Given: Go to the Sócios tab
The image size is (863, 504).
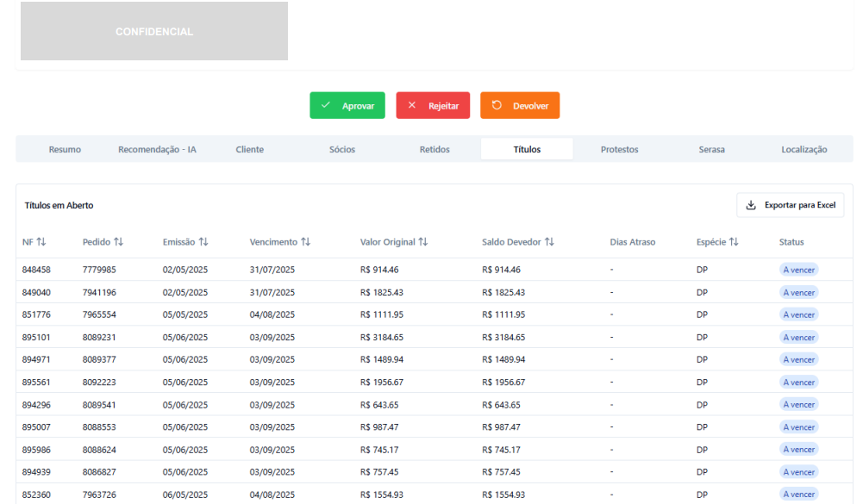Looking at the screenshot, I should click(342, 149).
